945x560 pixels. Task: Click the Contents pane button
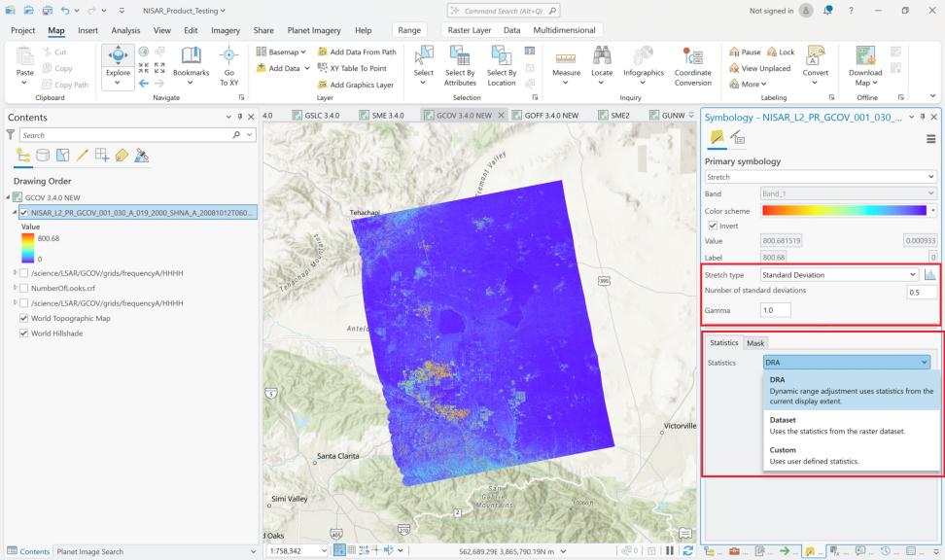point(28,551)
